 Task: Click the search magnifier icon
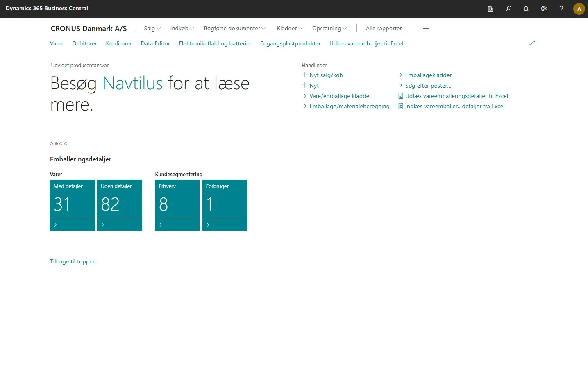(508, 9)
